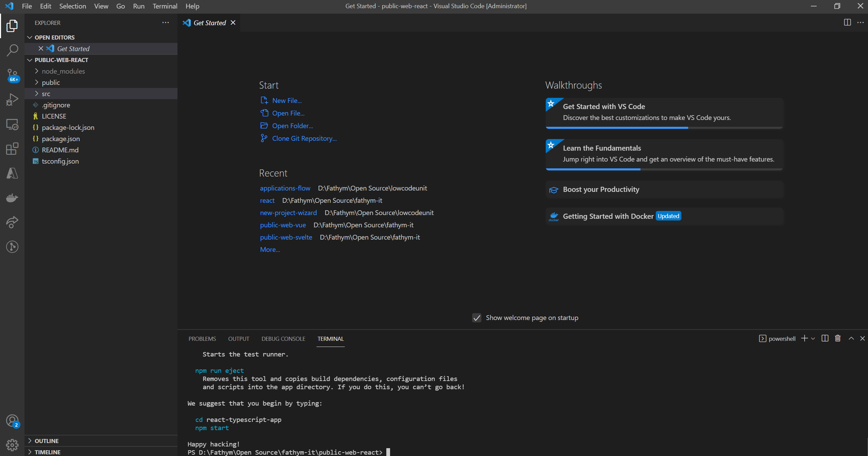
Task: Collapse the Open Editors section
Action: pyautogui.click(x=30, y=37)
